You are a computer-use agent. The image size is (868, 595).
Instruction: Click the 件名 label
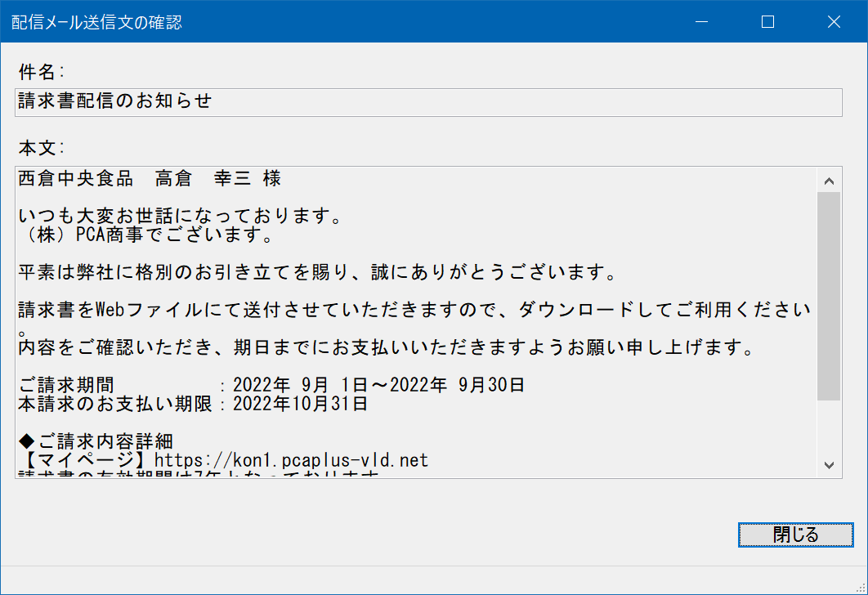tap(42, 72)
